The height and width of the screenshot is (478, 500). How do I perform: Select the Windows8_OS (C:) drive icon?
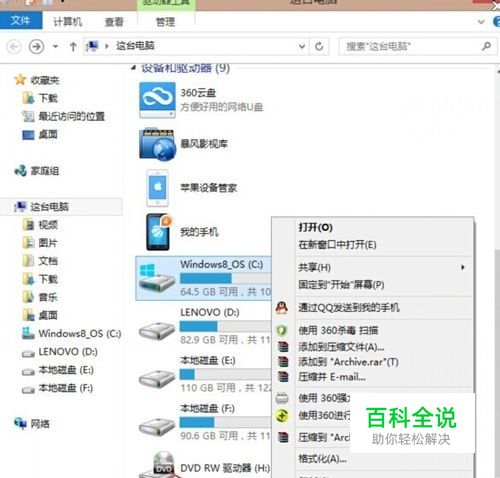coord(157,279)
